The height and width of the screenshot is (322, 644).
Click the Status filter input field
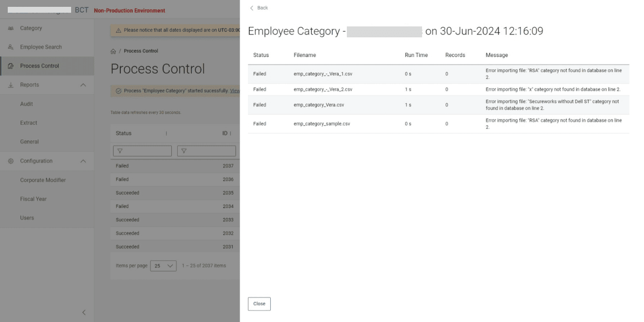click(142, 151)
